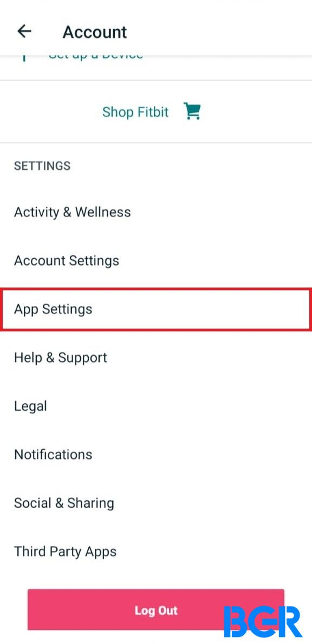This screenshot has width=312, height=644.
Task: Click the shopping cart icon
Action: point(192,111)
